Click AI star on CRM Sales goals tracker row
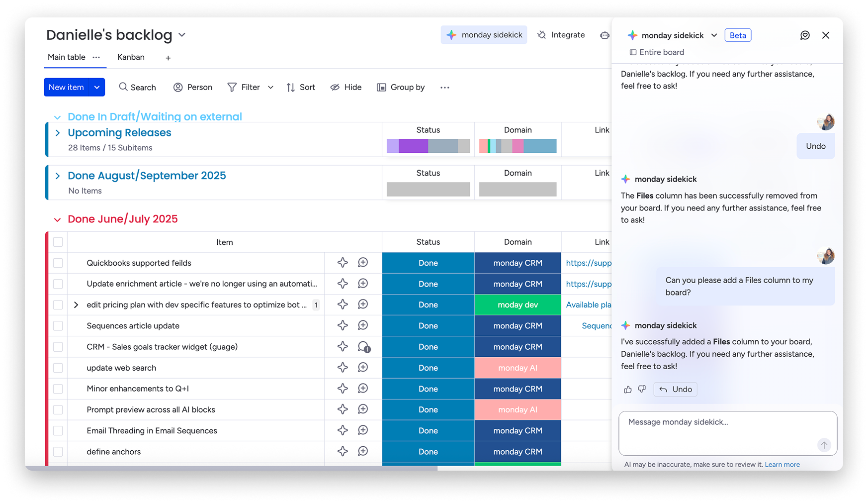868x503 pixels. coord(343,347)
